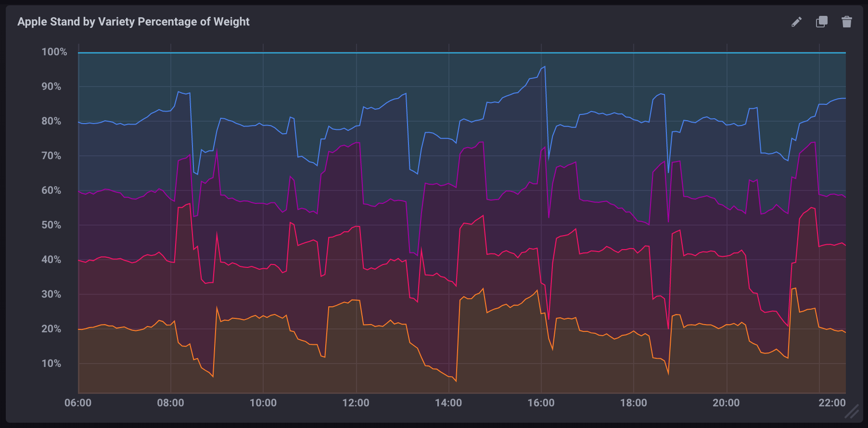This screenshot has width=868, height=428.
Task: Click the 10:00 x-axis time label
Action: click(263, 403)
